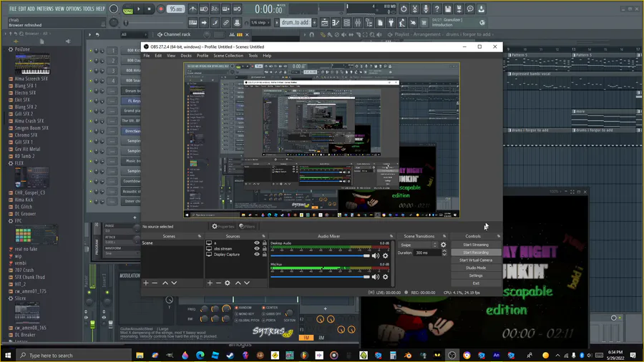This screenshot has height=362, width=644.
Task: Click FL Studio record button
Action: [x=160, y=9]
